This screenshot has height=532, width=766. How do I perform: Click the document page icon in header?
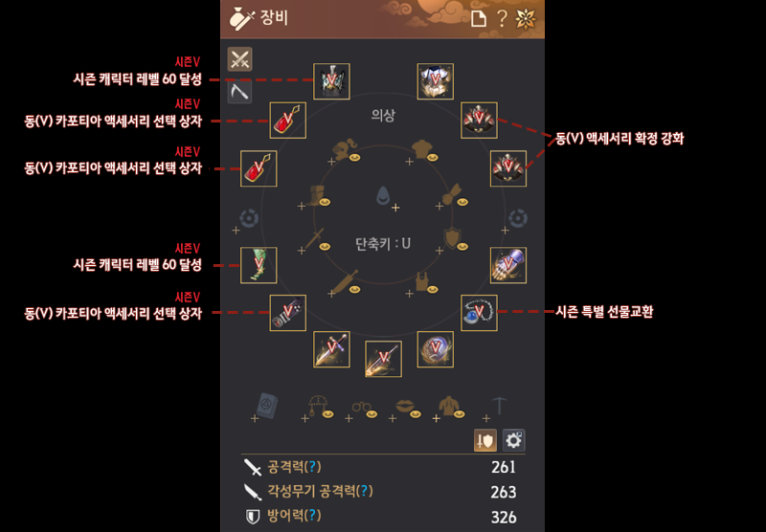pos(479,19)
